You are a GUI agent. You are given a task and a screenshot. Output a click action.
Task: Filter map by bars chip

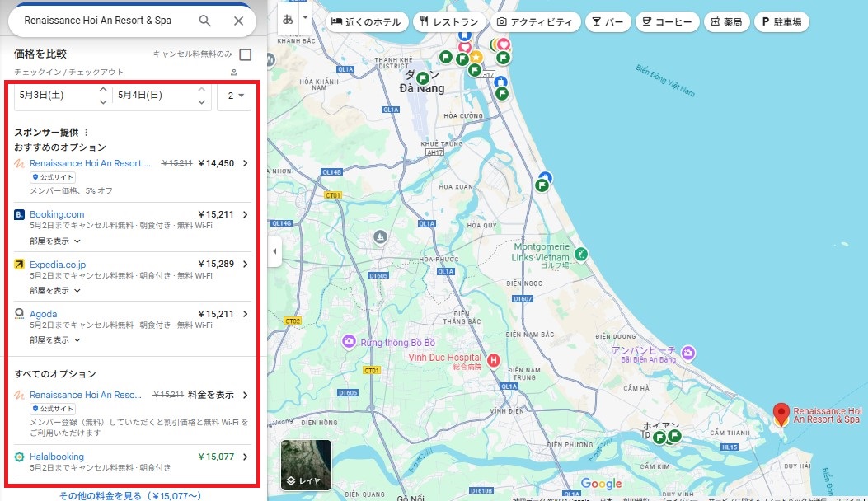click(x=608, y=21)
